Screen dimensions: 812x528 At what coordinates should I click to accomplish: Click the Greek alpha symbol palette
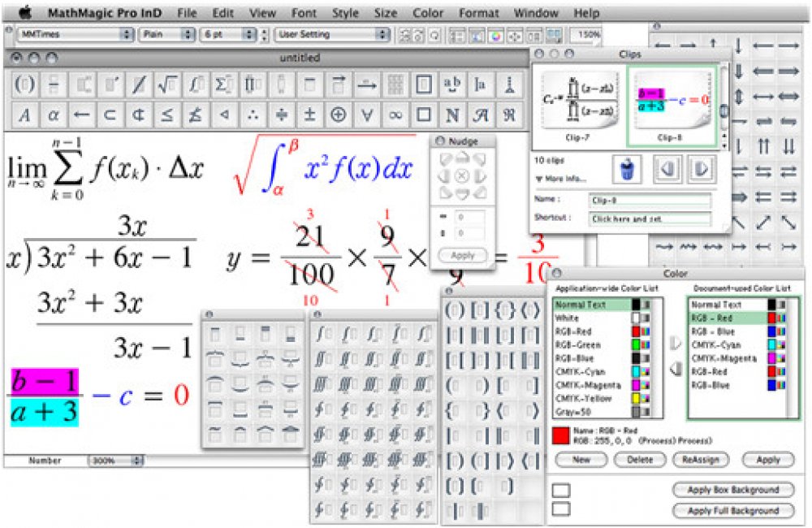[54, 115]
